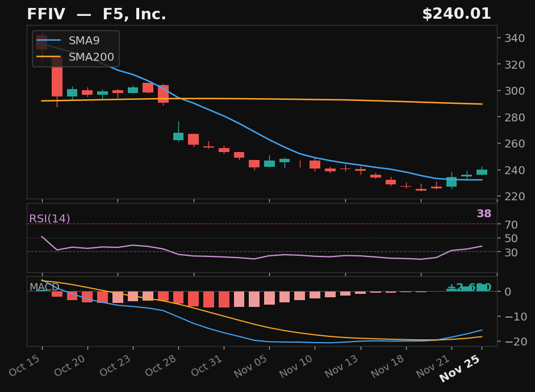Viewport: 535px width, 392px height.
Task: Select the price axis label '260'
Action: coord(515,144)
